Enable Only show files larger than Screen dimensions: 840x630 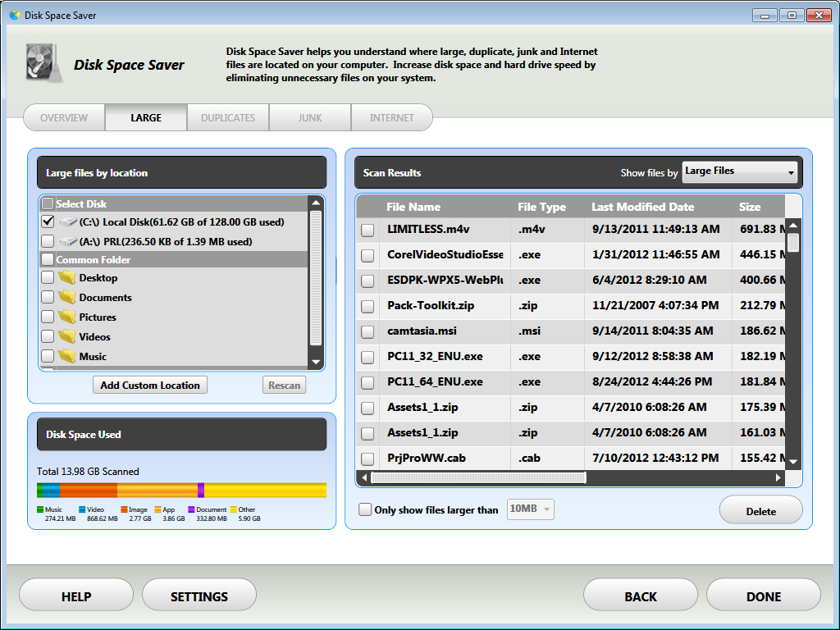point(365,510)
